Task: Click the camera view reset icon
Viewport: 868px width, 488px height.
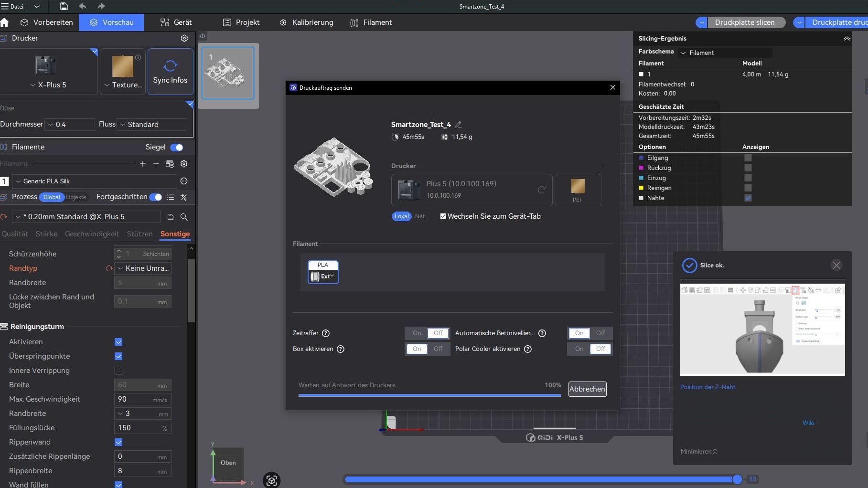Action: tap(271, 480)
